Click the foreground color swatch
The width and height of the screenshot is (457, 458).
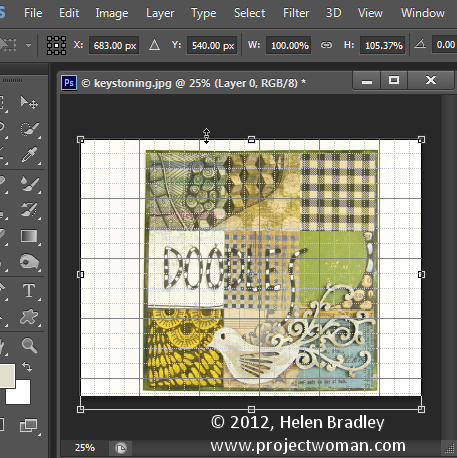(x=7, y=376)
